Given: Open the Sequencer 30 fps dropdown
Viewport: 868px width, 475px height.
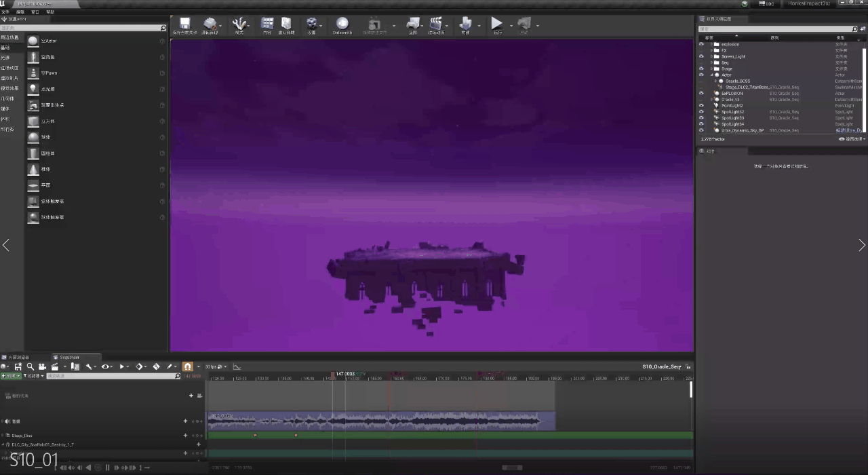Looking at the screenshot, I should 216,366.
